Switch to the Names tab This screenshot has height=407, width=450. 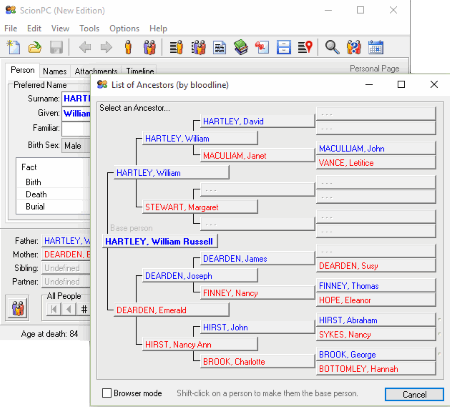pyautogui.click(x=55, y=71)
